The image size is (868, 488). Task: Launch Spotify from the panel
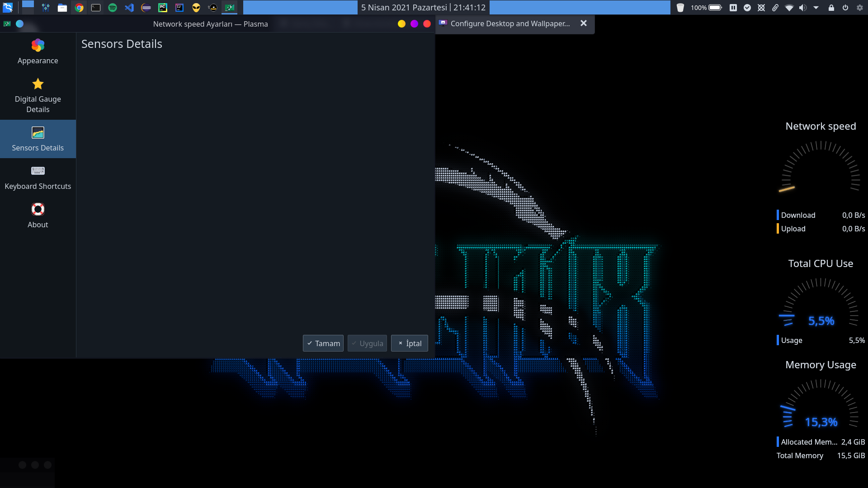pyautogui.click(x=113, y=8)
